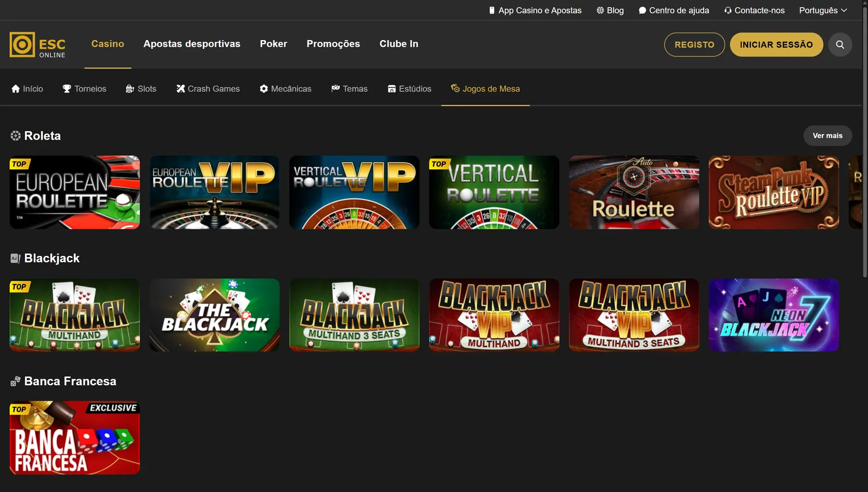Open The Blackjack game thumbnail

coord(215,315)
